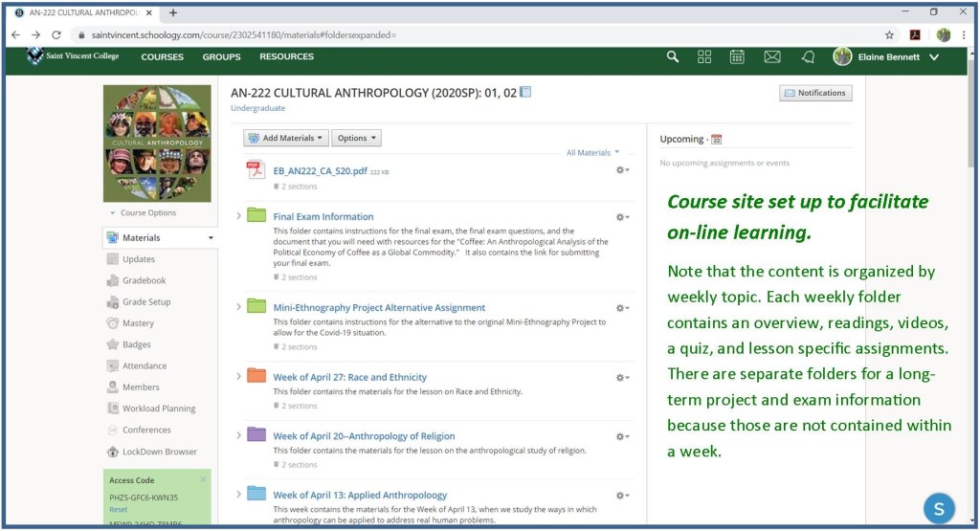The height and width of the screenshot is (531, 980).
Task: Select Gradebook in the left sidebar
Action: [144, 280]
